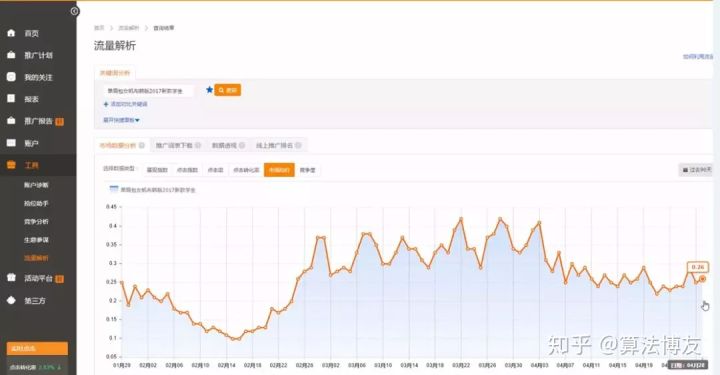Collapse sidebar with the arrow circle icon
The image size is (720, 375).
tap(74, 11)
